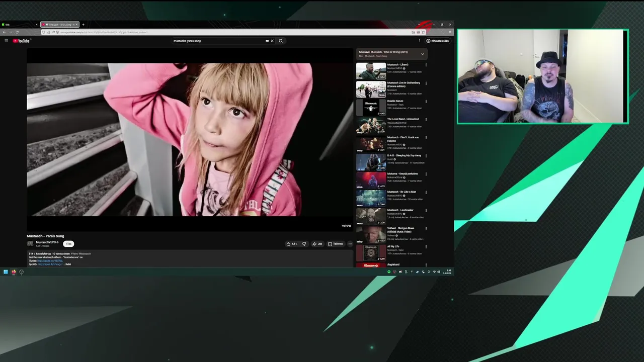Open the YouTube hamburger guide menu

(6, 41)
